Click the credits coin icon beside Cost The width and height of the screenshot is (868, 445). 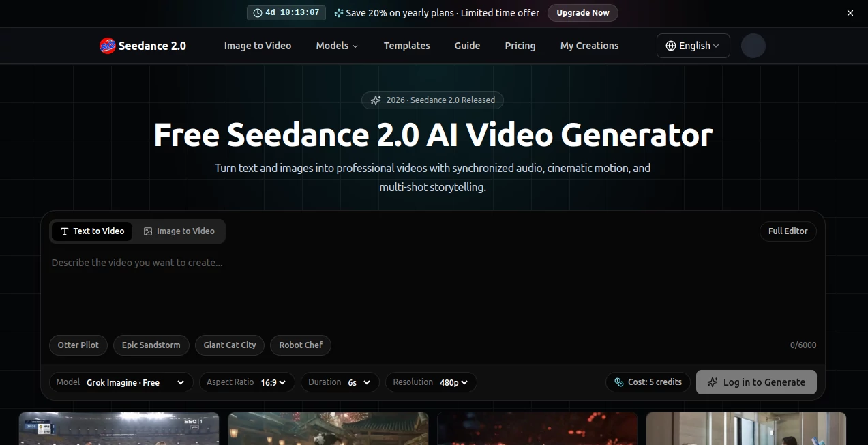click(619, 382)
